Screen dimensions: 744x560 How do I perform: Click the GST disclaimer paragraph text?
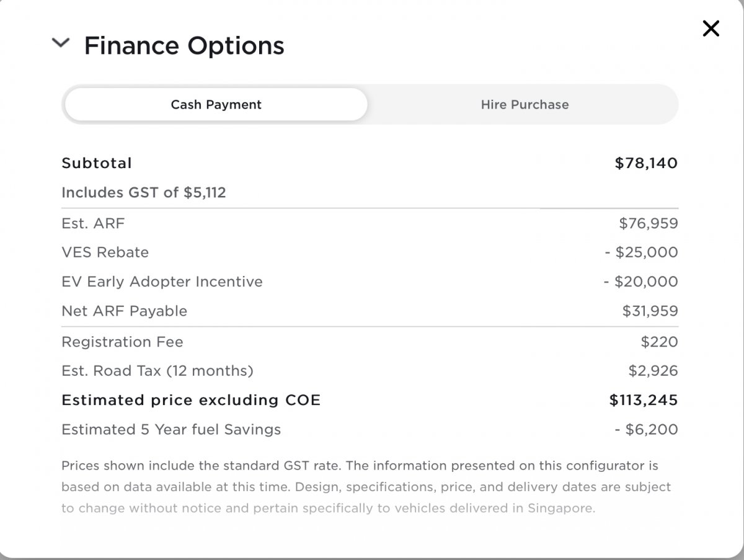[x=366, y=487]
